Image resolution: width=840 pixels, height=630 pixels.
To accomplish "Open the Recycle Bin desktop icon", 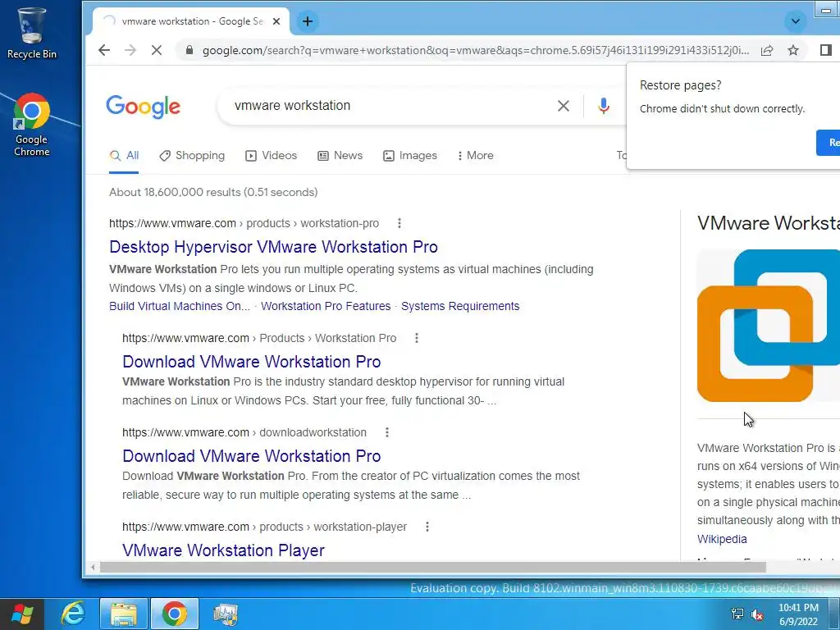I will (32, 33).
